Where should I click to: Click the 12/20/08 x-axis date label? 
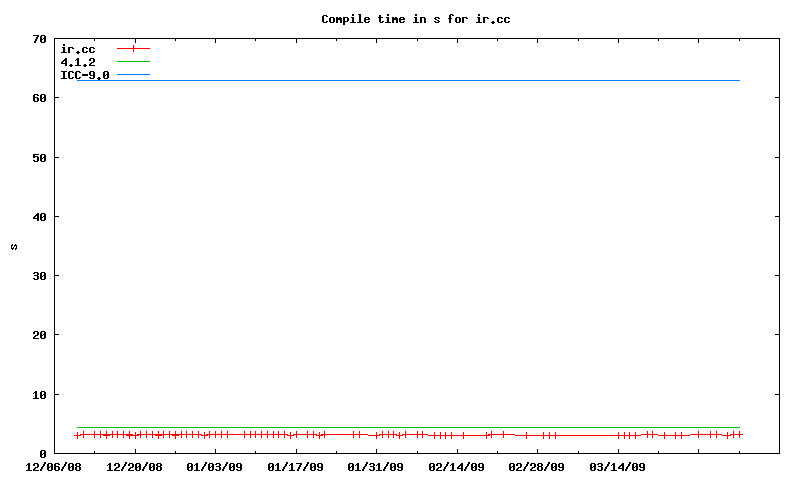(134, 466)
